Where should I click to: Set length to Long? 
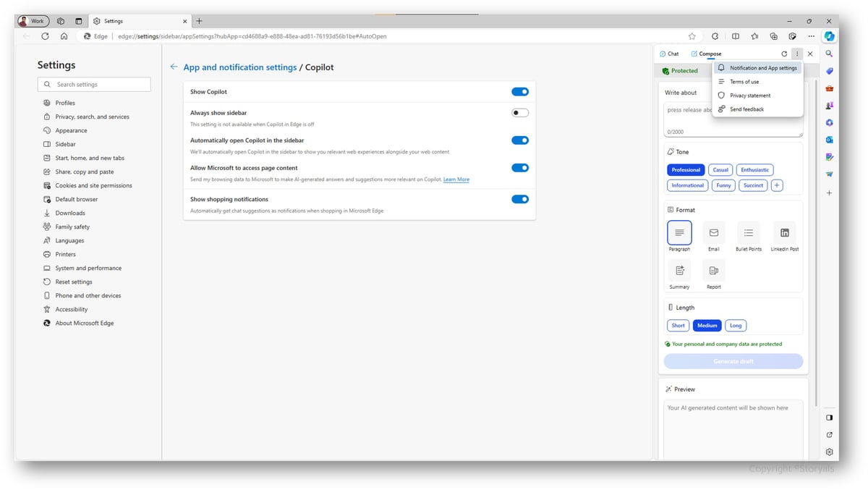coord(736,326)
